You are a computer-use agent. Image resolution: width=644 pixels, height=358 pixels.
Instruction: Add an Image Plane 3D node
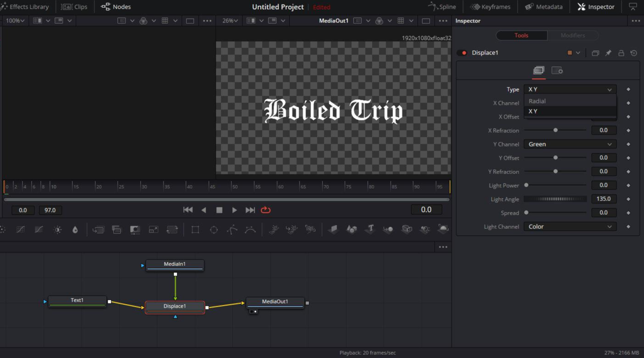tap(333, 229)
